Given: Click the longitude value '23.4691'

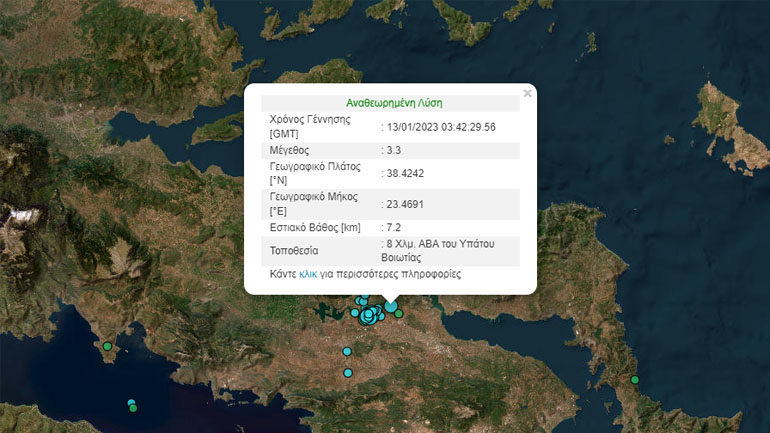Looking at the screenshot, I should [405, 204].
